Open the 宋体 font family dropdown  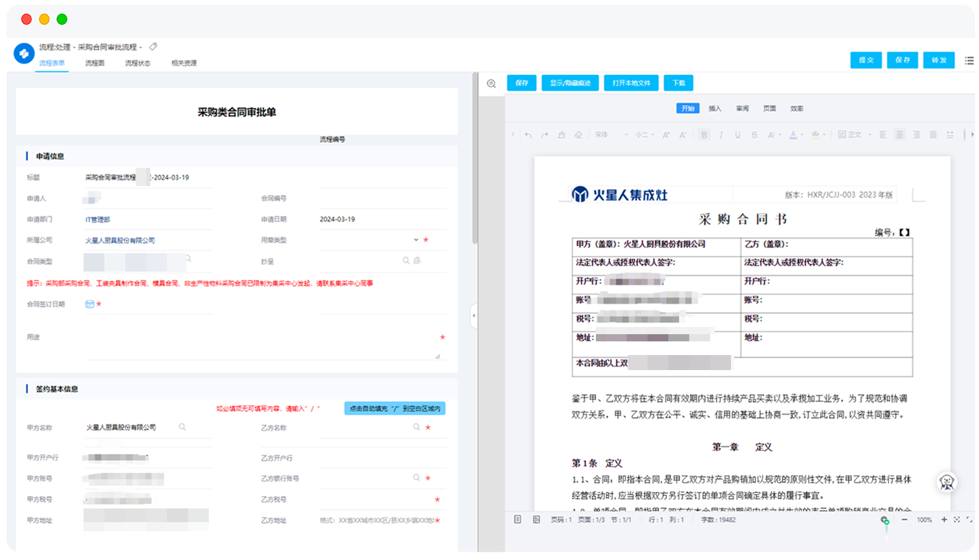coord(612,135)
